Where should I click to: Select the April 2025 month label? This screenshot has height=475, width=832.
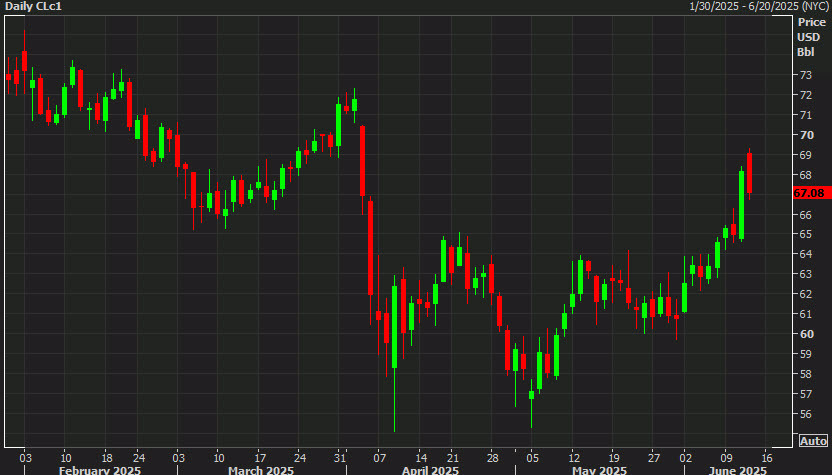(430, 470)
